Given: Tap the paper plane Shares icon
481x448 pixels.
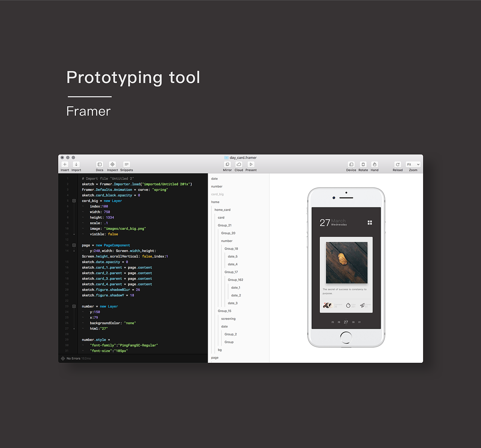Looking at the screenshot, I should pos(362,305).
